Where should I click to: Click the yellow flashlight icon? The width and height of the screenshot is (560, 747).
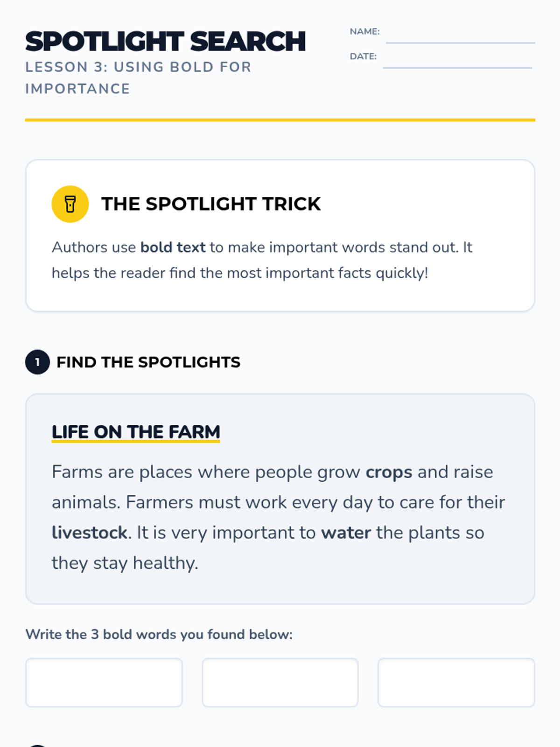pyautogui.click(x=70, y=204)
